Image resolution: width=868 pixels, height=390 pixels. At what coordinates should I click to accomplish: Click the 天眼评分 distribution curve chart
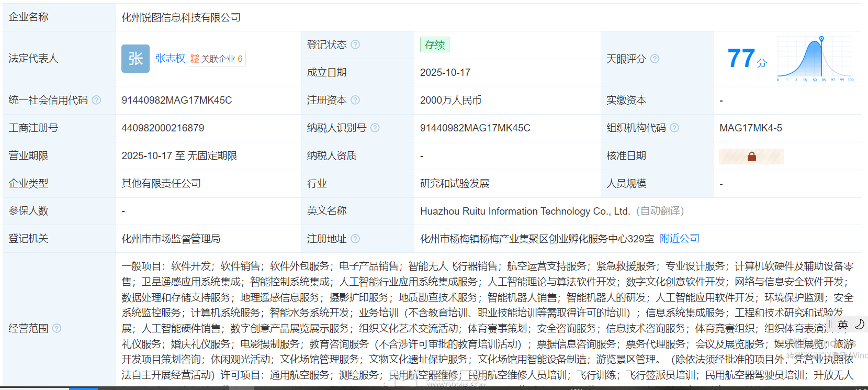tap(815, 59)
